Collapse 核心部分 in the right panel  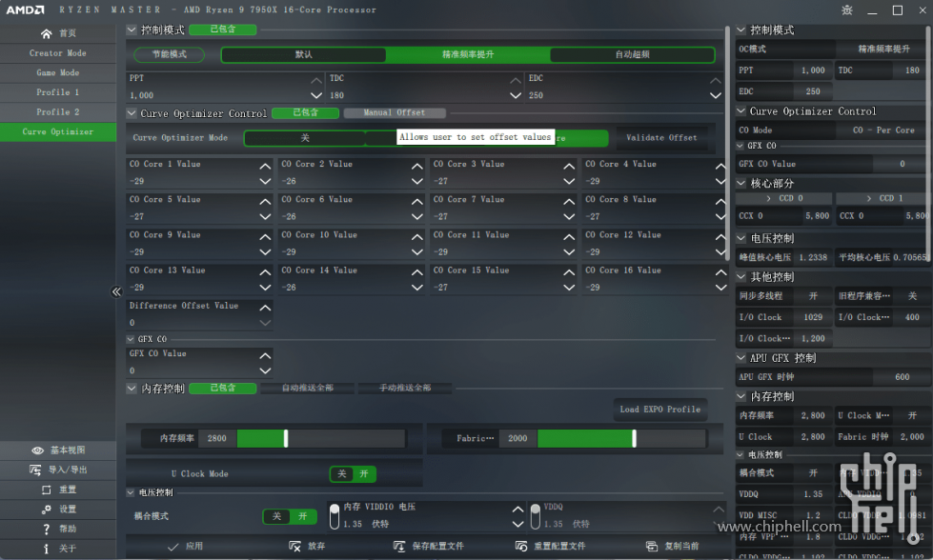click(740, 183)
